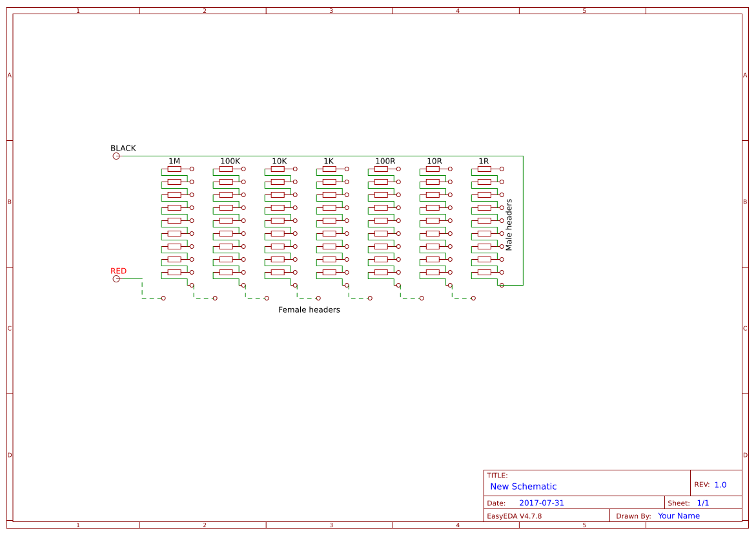Click the "10R" column label
The image size is (756, 535).
tap(434, 161)
